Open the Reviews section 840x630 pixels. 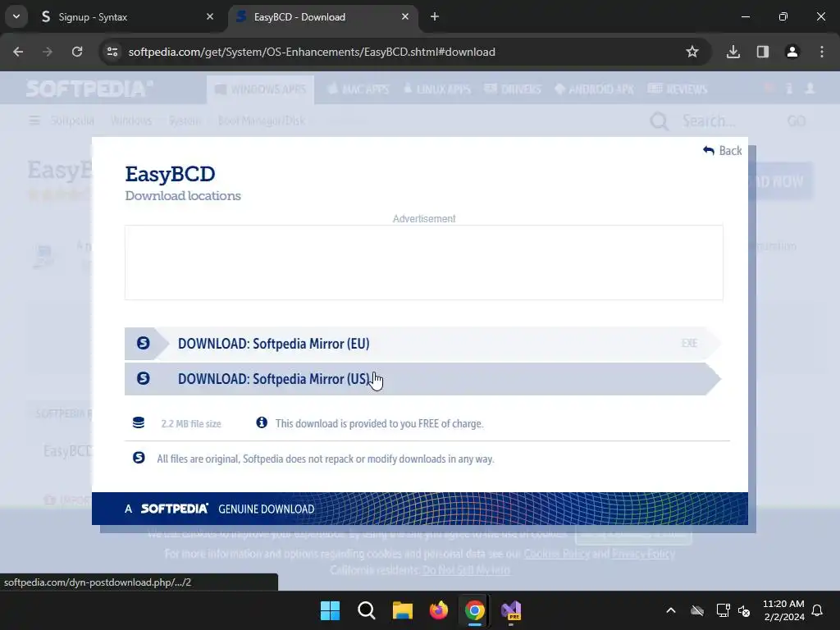678,89
